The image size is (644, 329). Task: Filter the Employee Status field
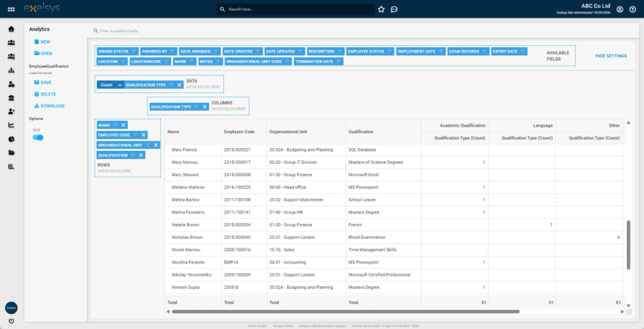[x=389, y=51]
